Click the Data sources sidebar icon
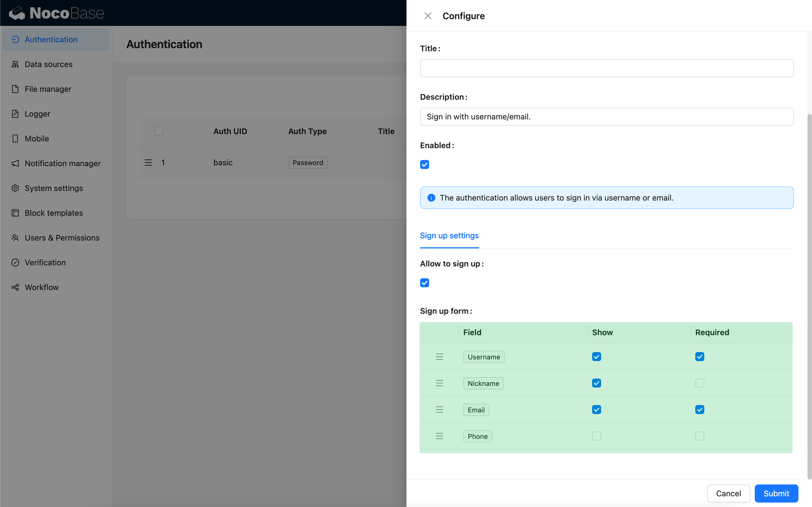Image resolution: width=812 pixels, height=507 pixels. pyautogui.click(x=15, y=64)
